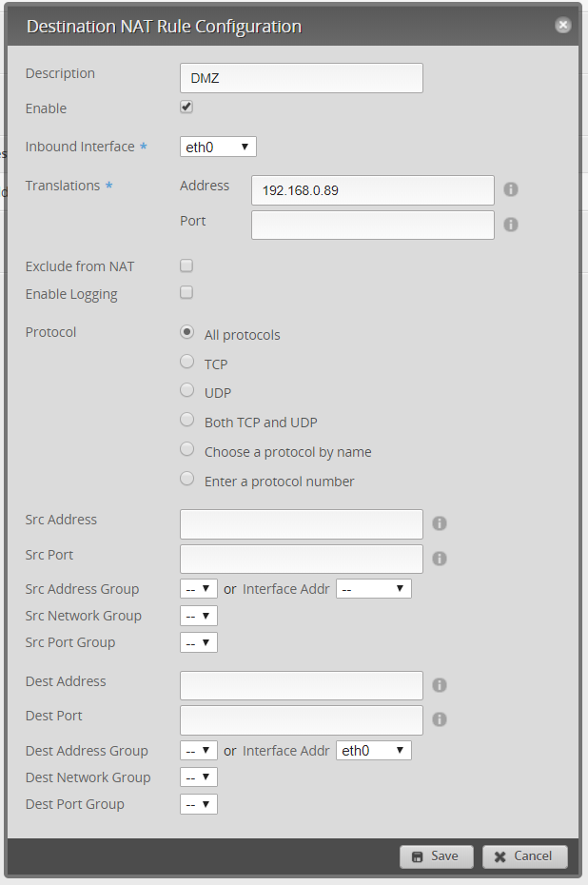
Task: Choose Both TCP and UDP option
Action: click(x=187, y=420)
